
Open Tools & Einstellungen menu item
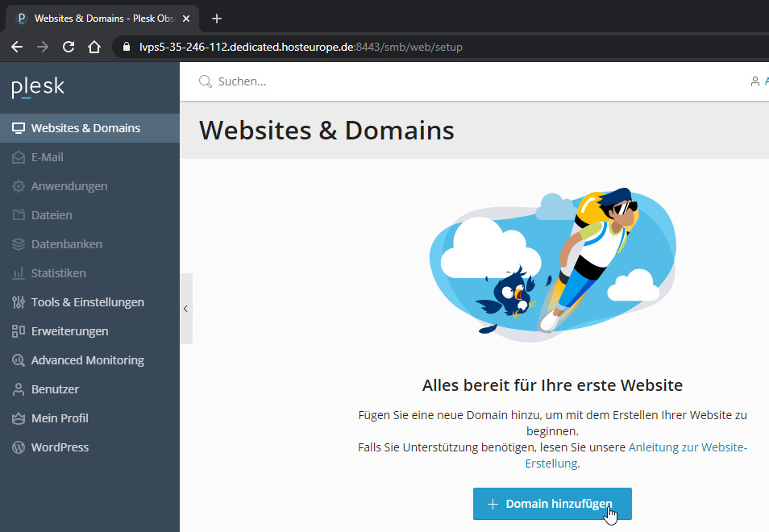point(87,302)
